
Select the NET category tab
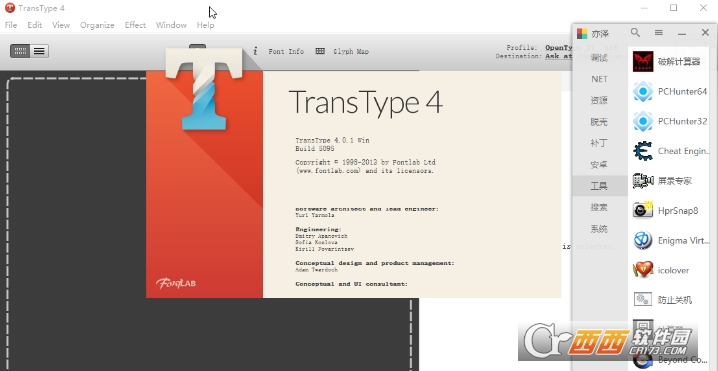(x=599, y=79)
